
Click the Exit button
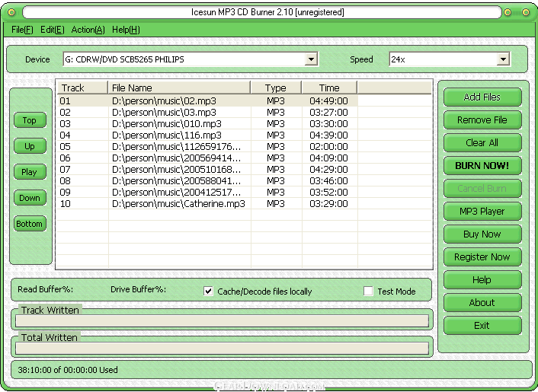pos(482,326)
